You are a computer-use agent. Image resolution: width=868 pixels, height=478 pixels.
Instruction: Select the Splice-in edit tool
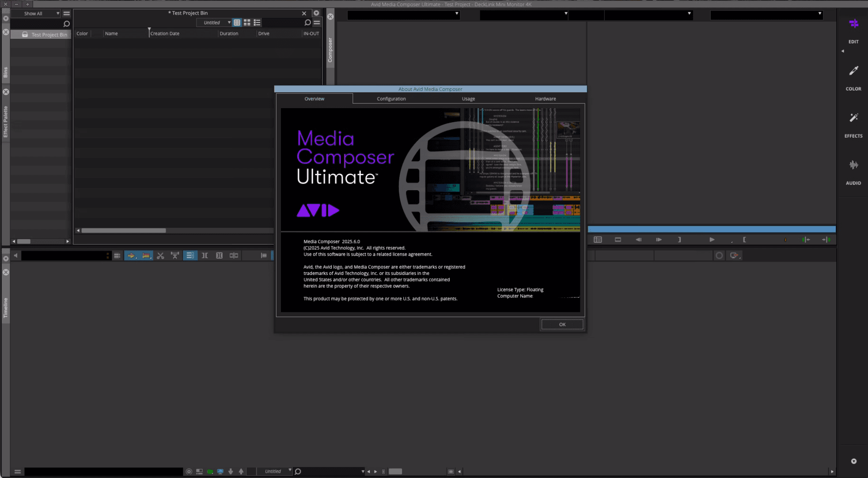tap(132, 255)
